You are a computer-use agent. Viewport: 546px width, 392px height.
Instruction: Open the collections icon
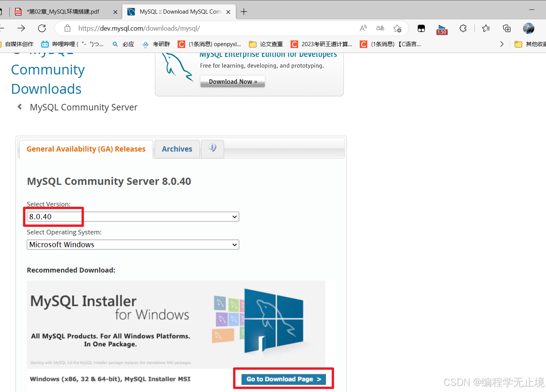pyautogui.click(x=507, y=28)
